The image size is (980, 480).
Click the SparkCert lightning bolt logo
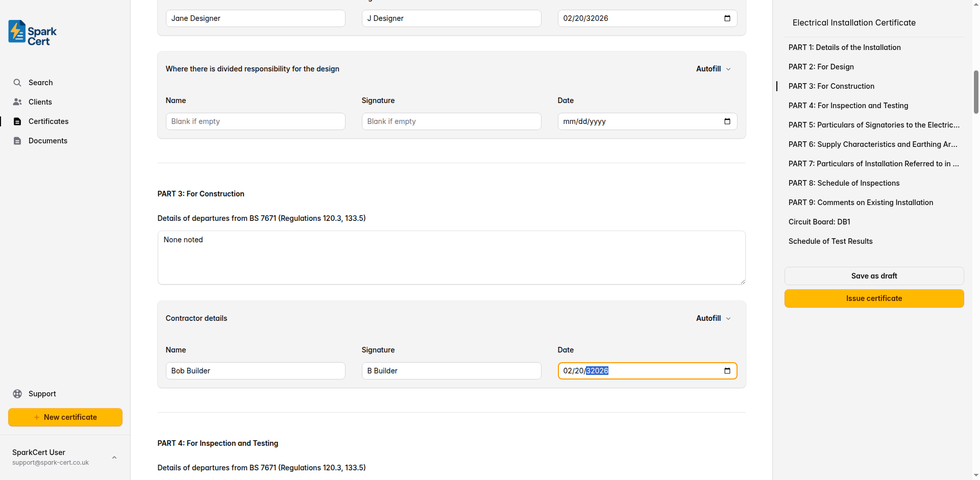coord(17,32)
